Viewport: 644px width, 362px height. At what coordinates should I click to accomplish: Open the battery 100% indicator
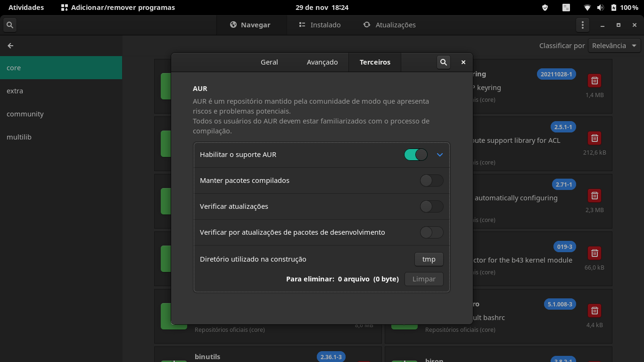[x=624, y=8]
